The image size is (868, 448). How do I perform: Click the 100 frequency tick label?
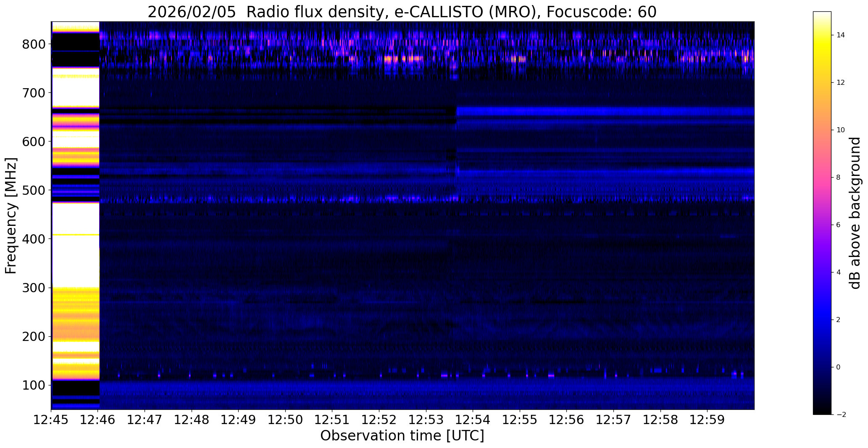[34, 385]
